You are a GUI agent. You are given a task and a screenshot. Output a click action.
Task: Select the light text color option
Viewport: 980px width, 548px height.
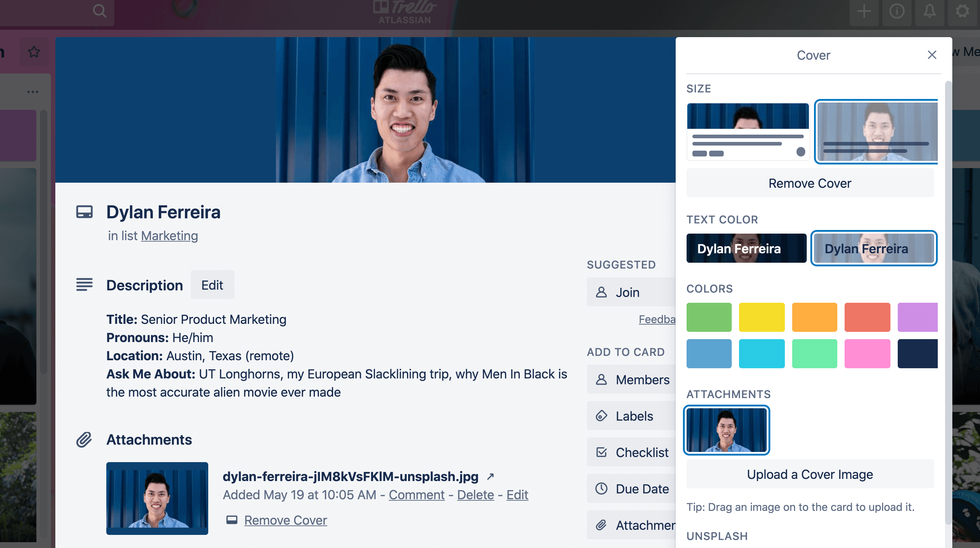pyautogui.click(x=873, y=248)
